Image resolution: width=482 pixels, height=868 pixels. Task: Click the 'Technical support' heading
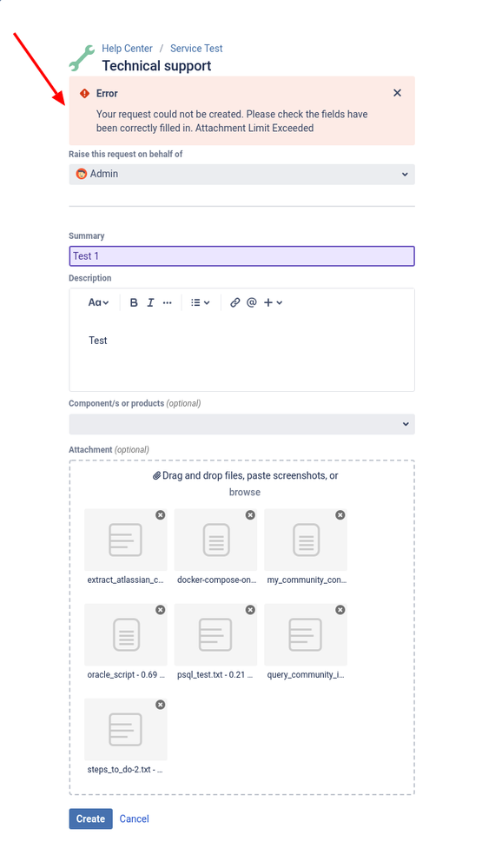[x=156, y=65]
